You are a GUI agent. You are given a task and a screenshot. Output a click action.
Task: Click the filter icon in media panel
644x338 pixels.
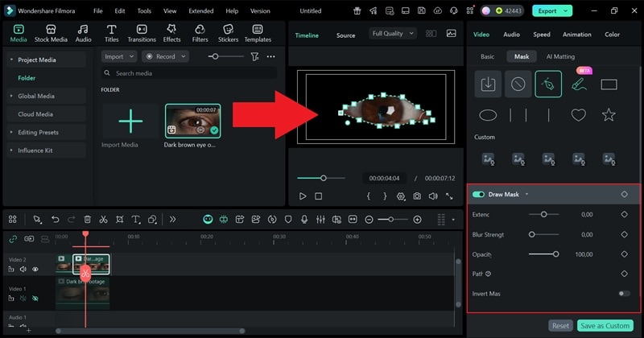(254, 56)
